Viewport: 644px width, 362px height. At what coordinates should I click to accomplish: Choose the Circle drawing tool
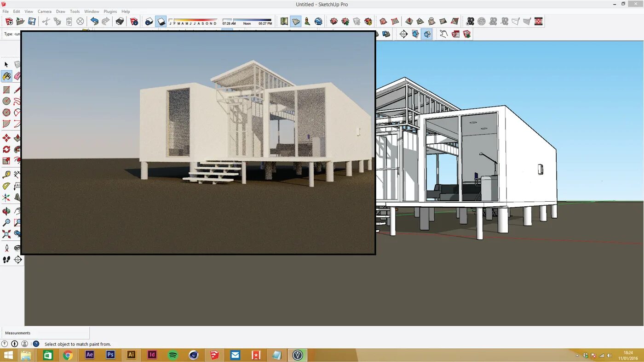(x=6, y=101)
